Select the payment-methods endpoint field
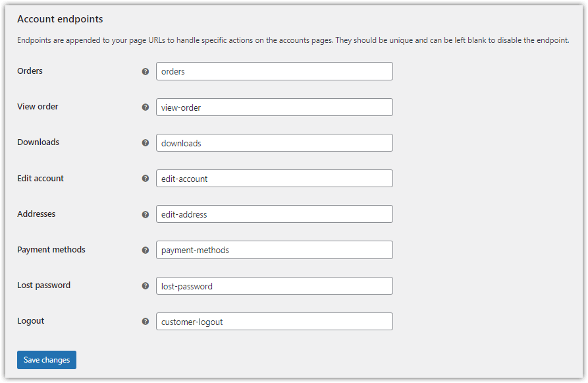The width and height of the screenshot is (588, 383). 275,250
